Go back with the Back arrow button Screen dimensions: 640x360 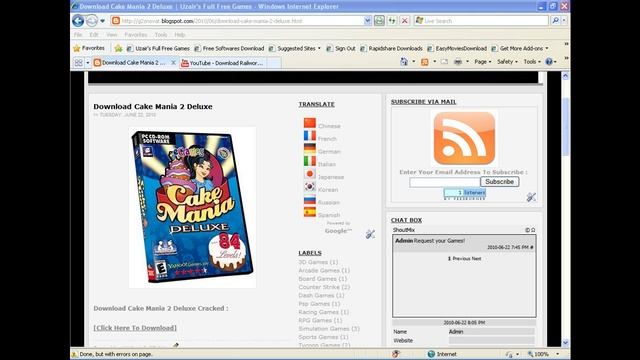click(x=78, y=20)
